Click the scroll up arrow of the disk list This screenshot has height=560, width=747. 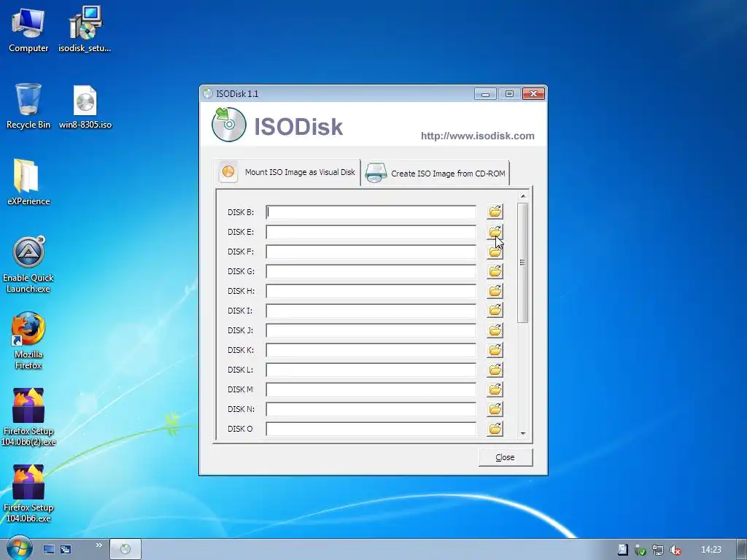click(522, 196)
